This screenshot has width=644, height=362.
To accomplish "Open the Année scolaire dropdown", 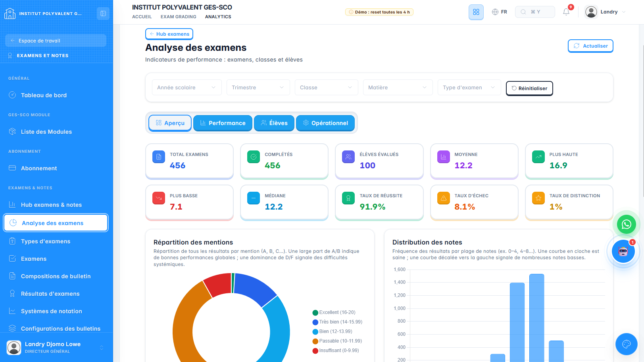I will [186, 87].
